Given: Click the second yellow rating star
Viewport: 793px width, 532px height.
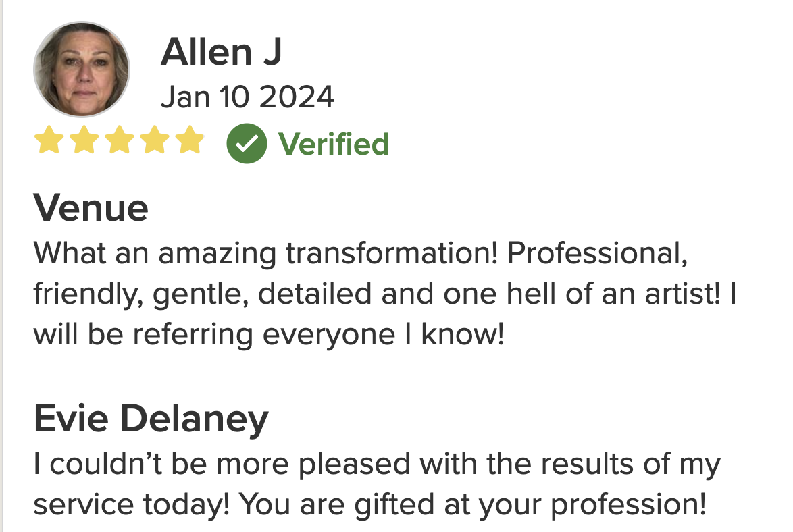Looking at the screenshot, I should [84, 142].
